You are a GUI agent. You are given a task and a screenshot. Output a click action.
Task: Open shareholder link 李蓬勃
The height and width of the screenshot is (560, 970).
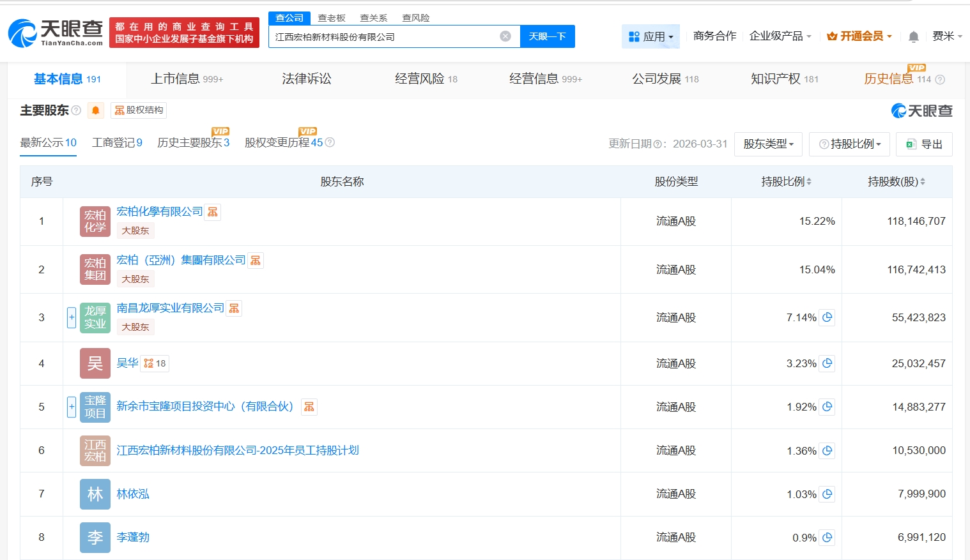point(133,537)
